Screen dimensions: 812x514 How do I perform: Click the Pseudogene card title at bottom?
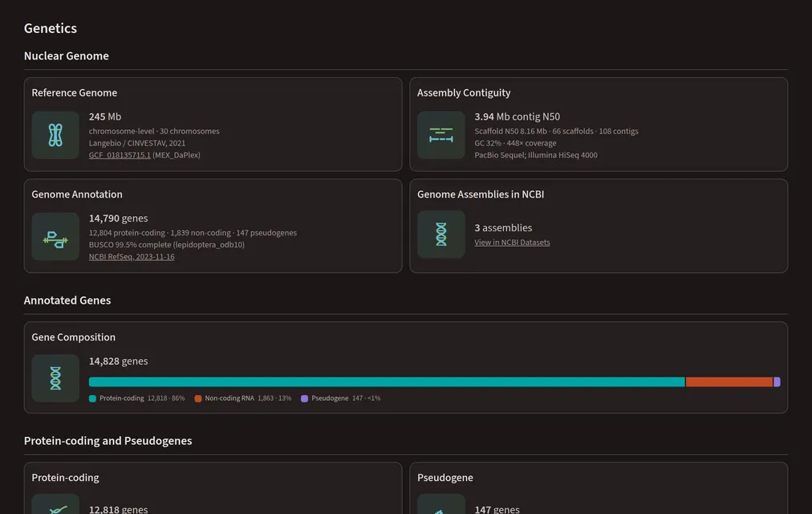[445, 478]
